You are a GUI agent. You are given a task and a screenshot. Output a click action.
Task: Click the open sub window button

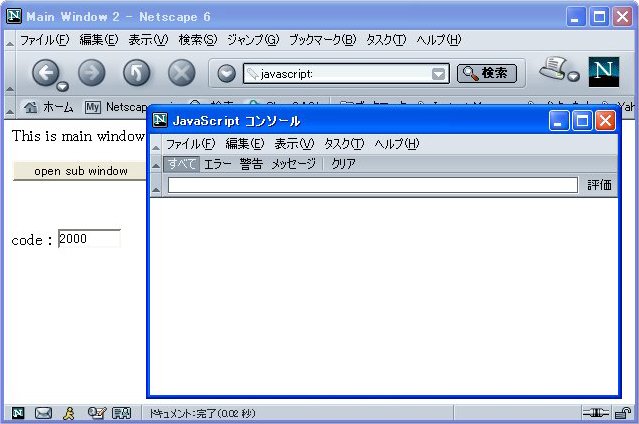click(80, 171)
